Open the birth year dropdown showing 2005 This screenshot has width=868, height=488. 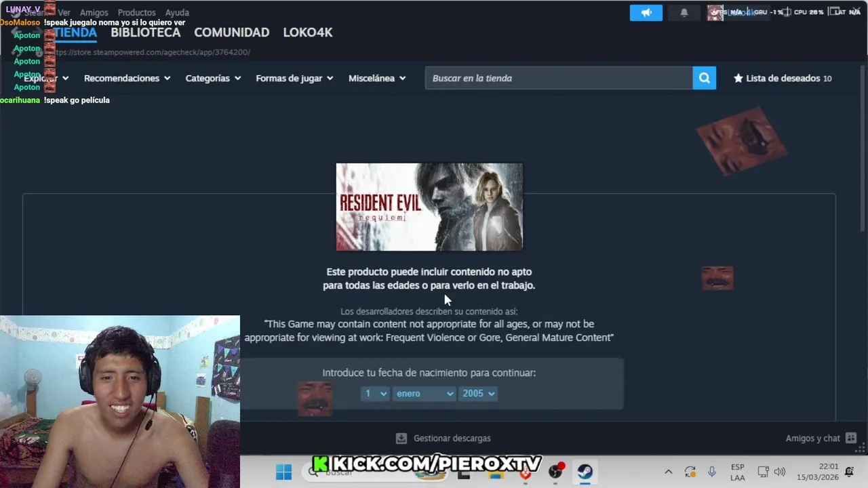point(478,394)
